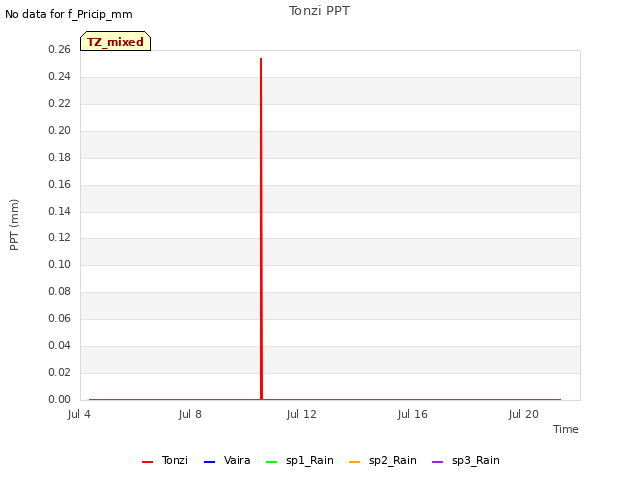Click the PPT (mm) y-axis title
The height and width of the screenshot is (480, 640).
pos(14,224)
